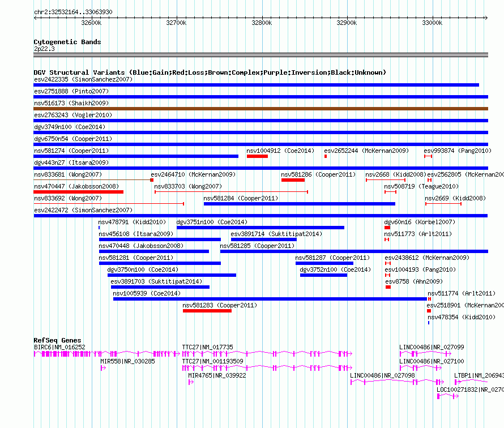The height and width of the screenshot is (428, 504).
Task: Click nsv478354 (Kidd2010) label
Action: [462, 317]
